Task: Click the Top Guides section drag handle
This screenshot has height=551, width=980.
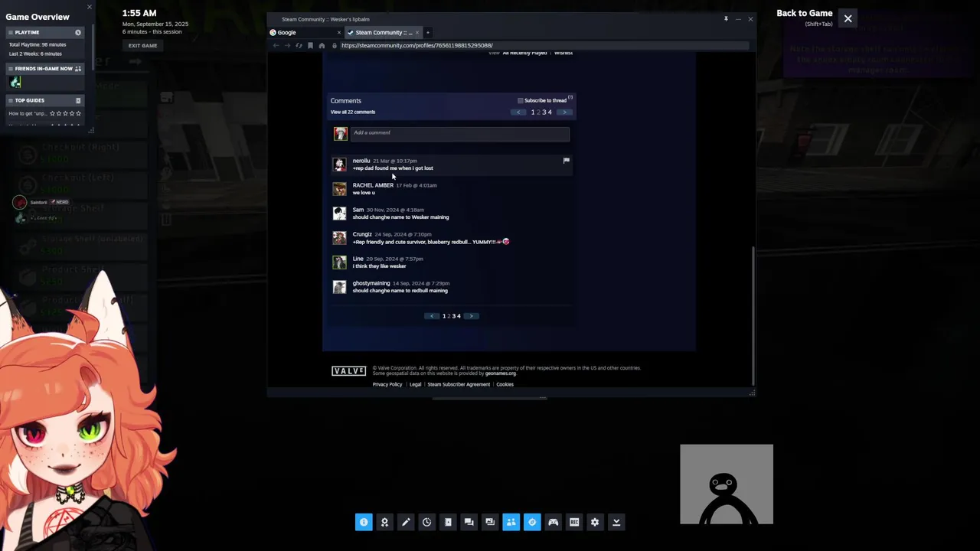Action: click(x=10, y=100)
